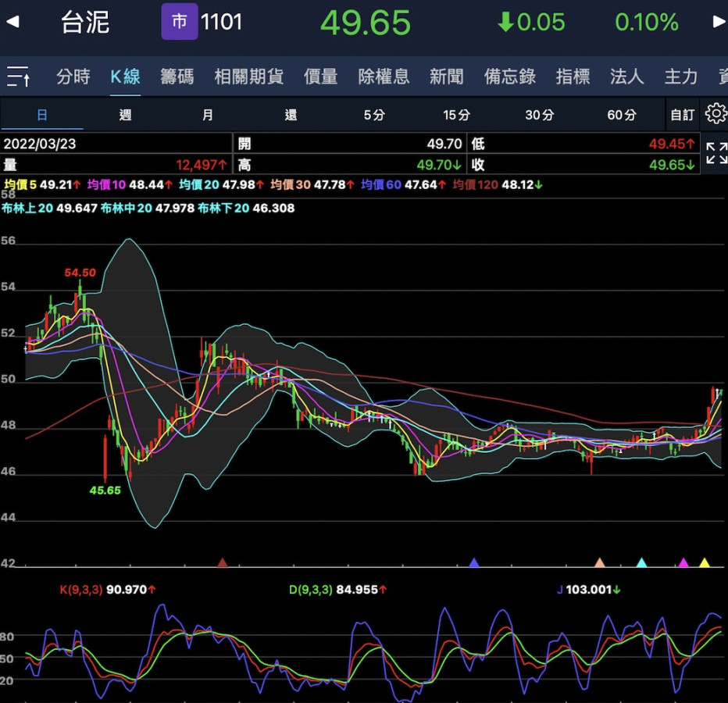Go to previous stock with left arrow
The image size is (728, 703).
point(12,22)
